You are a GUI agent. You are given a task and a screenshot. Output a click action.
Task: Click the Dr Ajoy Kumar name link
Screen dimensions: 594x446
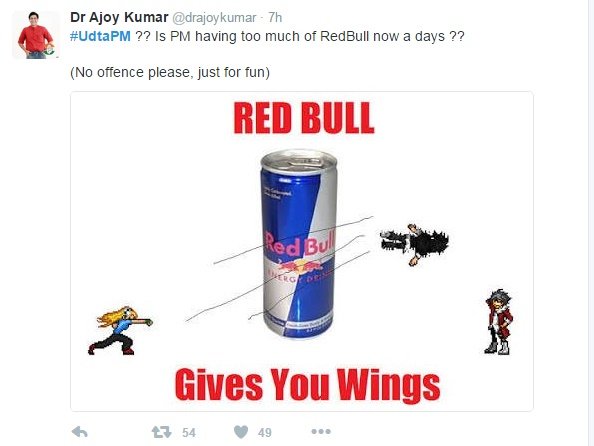pos(119,17)
